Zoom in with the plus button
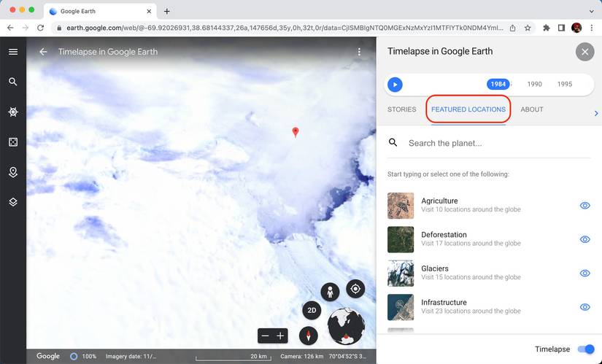 point(280,336)
